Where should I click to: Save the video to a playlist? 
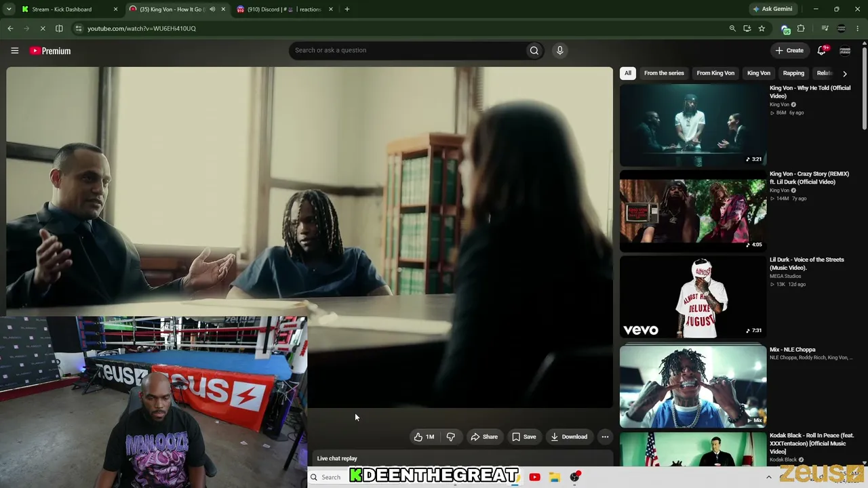coord(524,437)
